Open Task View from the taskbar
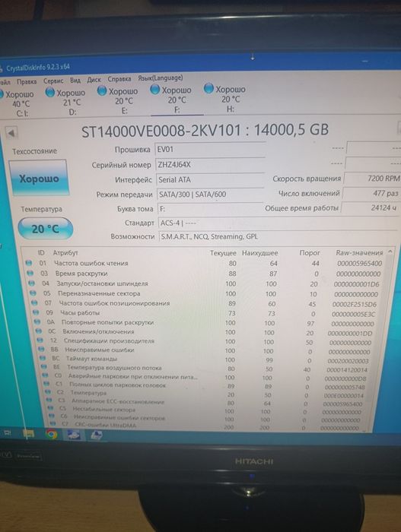Viewport: 401px width, 532px height. pyautogui.click(x=8, y=432)
